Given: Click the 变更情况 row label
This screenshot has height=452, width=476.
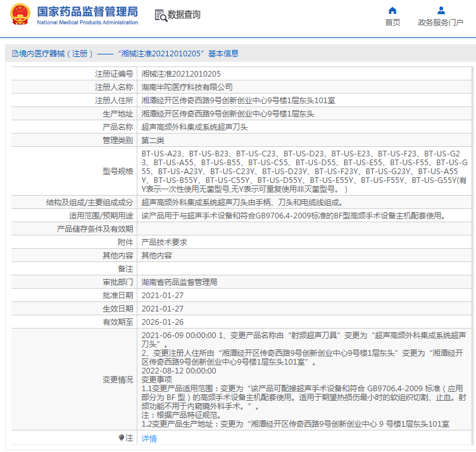Looking at the screenshot, I should point(118,380).
